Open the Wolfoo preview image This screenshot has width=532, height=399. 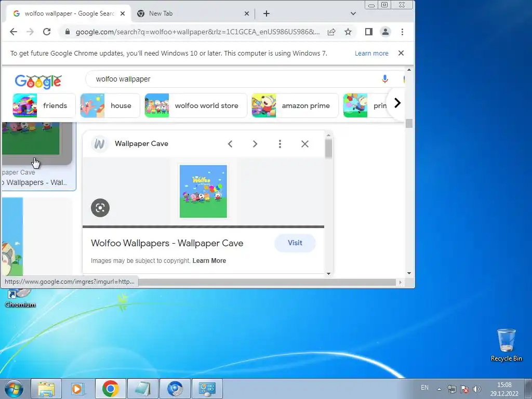coord(203,191)
